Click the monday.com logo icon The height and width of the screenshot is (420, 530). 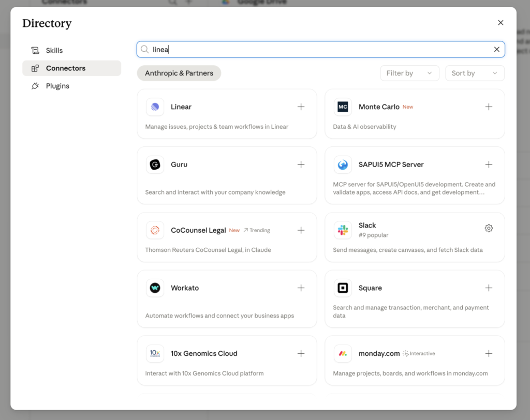[x=343, y=353]
